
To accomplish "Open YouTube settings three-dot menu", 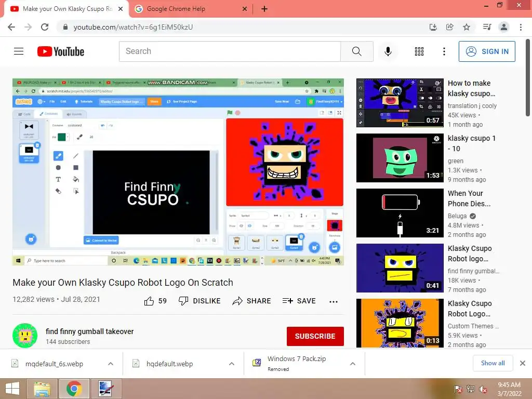I will click(444, 51).
